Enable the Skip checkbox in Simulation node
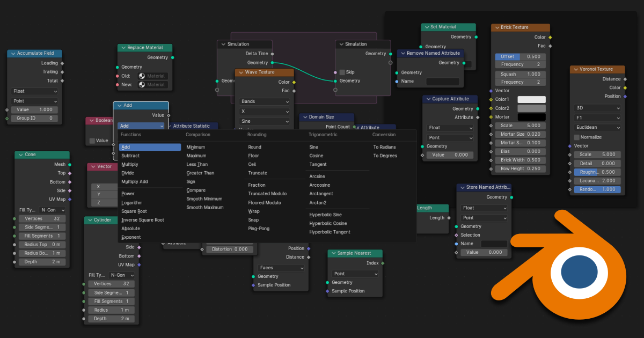This screenshot has width=644, height=338. click(x=342, y=72)
